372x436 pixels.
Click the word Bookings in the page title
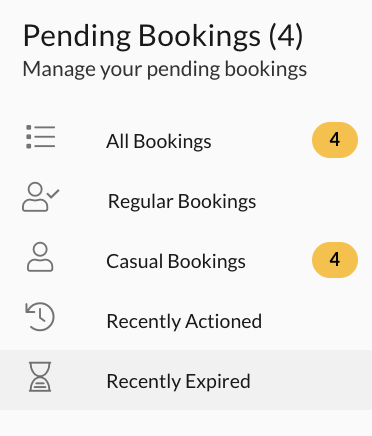pyautogui.click(x=199, y=37)
